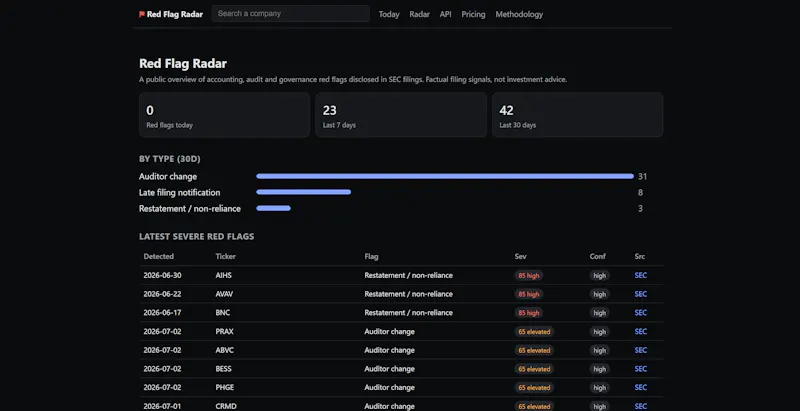Click the Flag column header
Image resolution: width=800 pixels, height=411 pixels.
click(371, 256)
